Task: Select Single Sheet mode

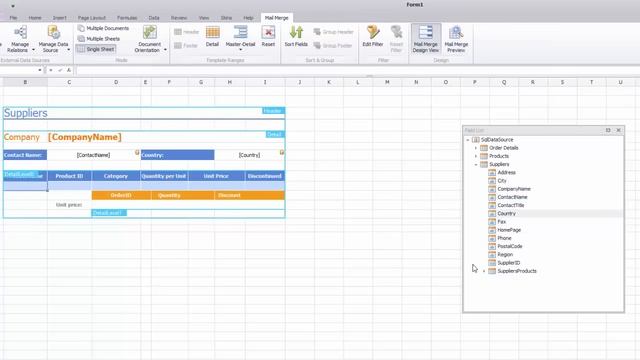Action: click(96, 49)
